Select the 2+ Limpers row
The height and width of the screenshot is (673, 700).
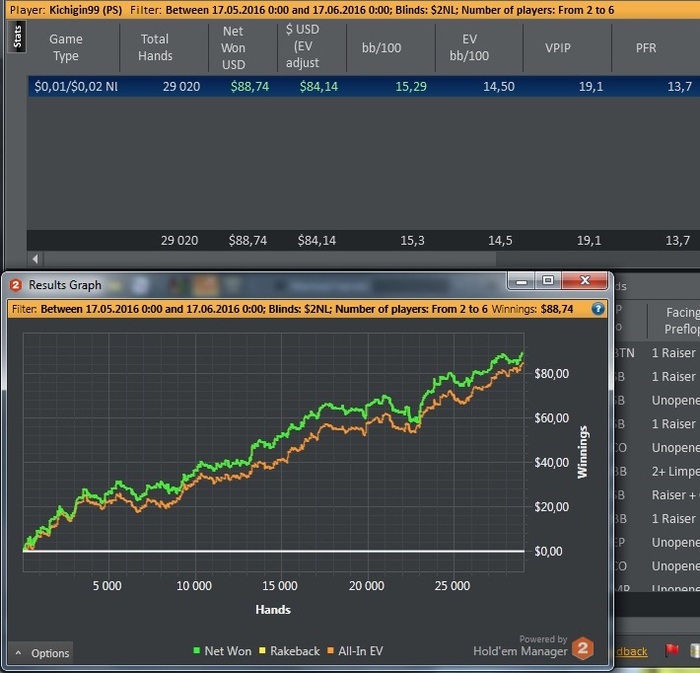(x=657, y=471)
